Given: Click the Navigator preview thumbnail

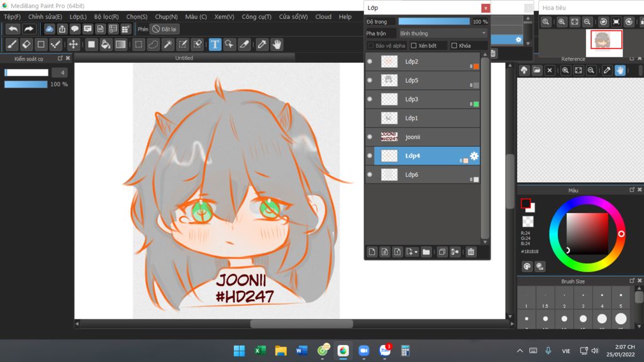Looking at the screenshot, I should (604, 43).
